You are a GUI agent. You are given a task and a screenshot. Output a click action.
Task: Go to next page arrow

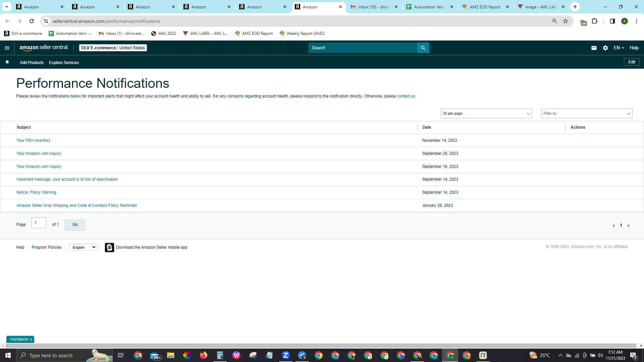628,226
